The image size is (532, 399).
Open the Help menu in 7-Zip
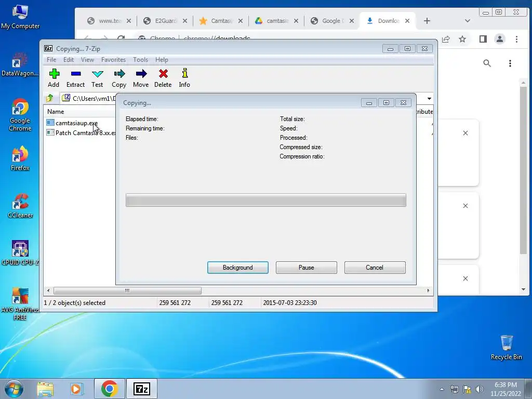click(162, 60)
